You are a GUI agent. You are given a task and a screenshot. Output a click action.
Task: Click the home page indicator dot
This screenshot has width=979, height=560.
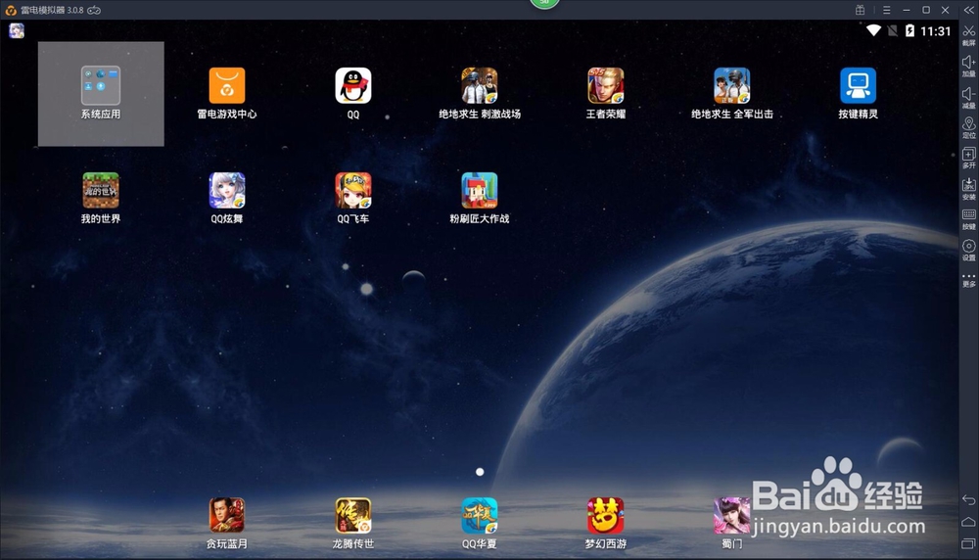480,472
